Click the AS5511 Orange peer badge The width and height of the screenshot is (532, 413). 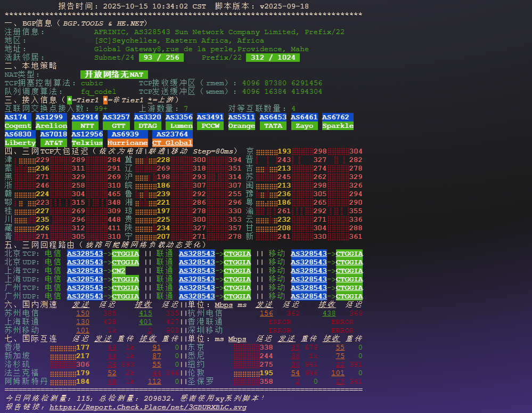[x=241, y=122]
